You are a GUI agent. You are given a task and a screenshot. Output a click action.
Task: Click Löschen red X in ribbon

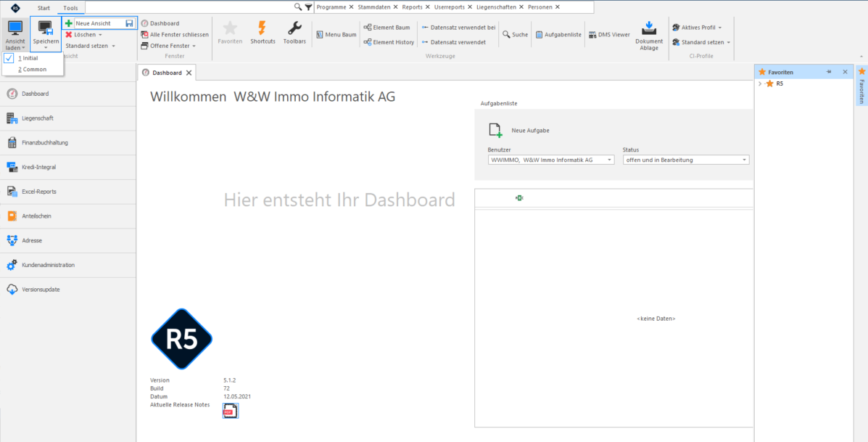[x=69, y=34]
